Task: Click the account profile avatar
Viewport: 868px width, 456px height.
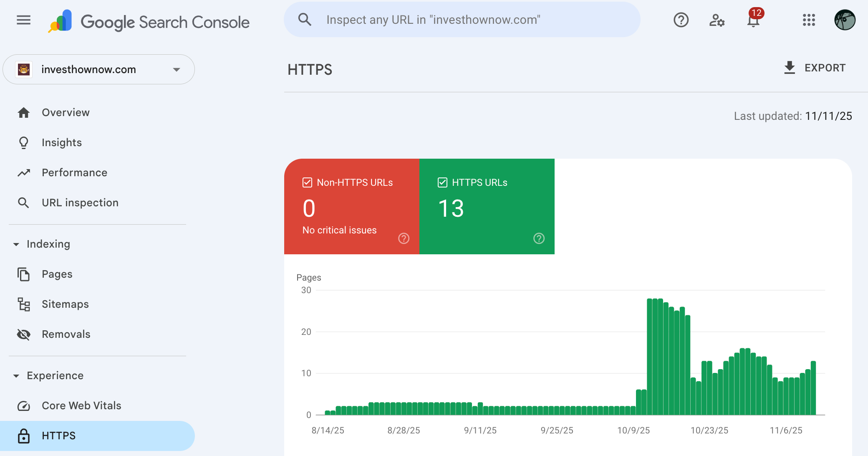Action: click(845, 20)
